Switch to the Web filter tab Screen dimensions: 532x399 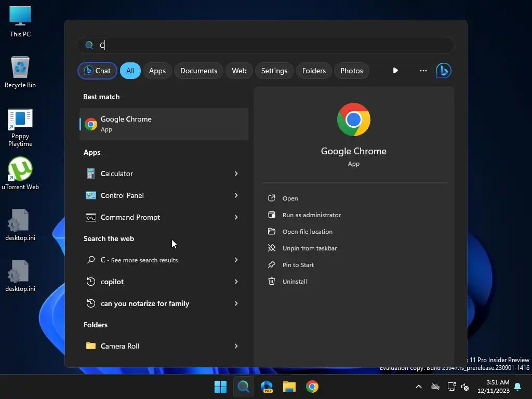pyautogui.click(x=239, y=71)
